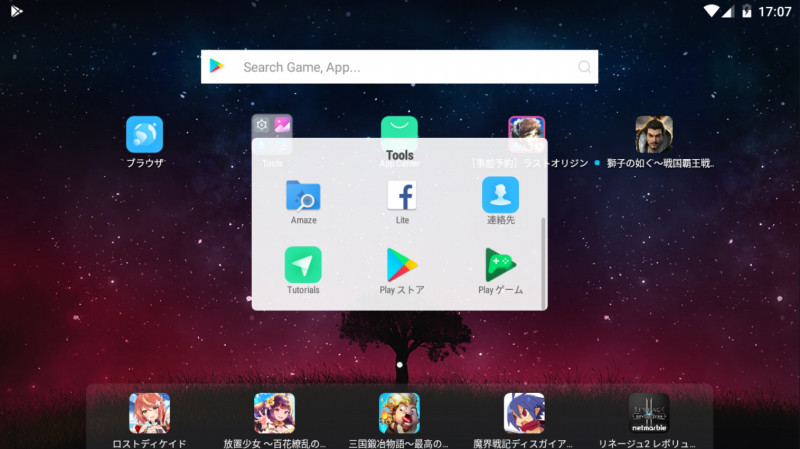Click the Tools folder scrollbar
800x449 pixels.
(543, 263)
